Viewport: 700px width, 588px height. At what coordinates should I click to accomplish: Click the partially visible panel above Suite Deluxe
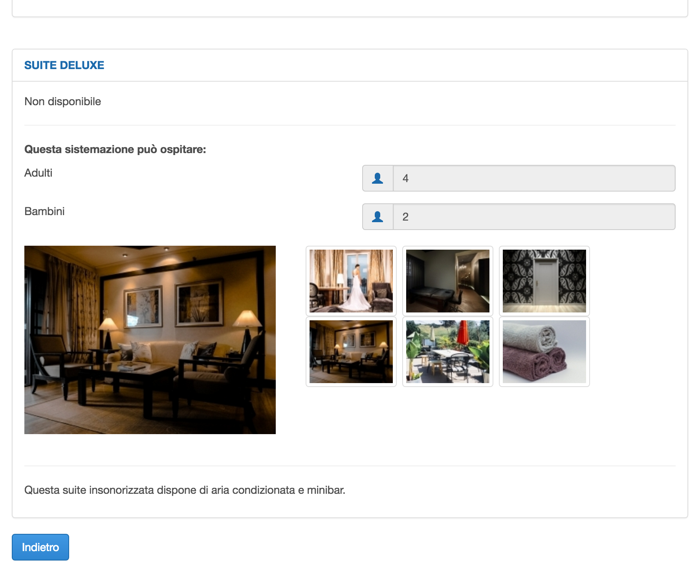click(350, 8)
